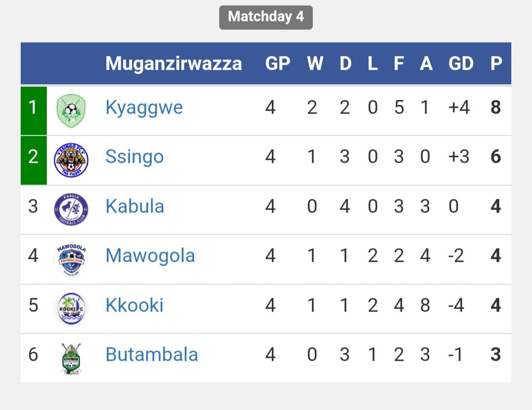This screenshot has width=532, height=410.
Task: Click the green rank 2 position cell
Action: click(33, 160)
